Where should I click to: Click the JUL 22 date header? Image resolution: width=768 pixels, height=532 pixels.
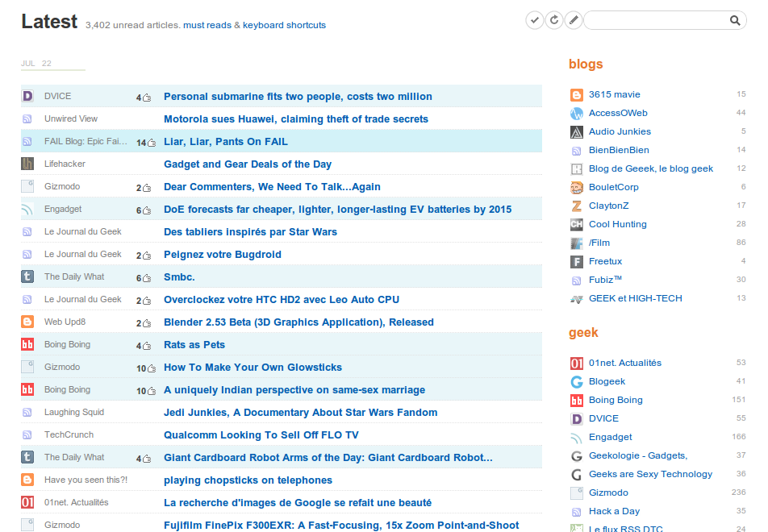coord(36,63)
